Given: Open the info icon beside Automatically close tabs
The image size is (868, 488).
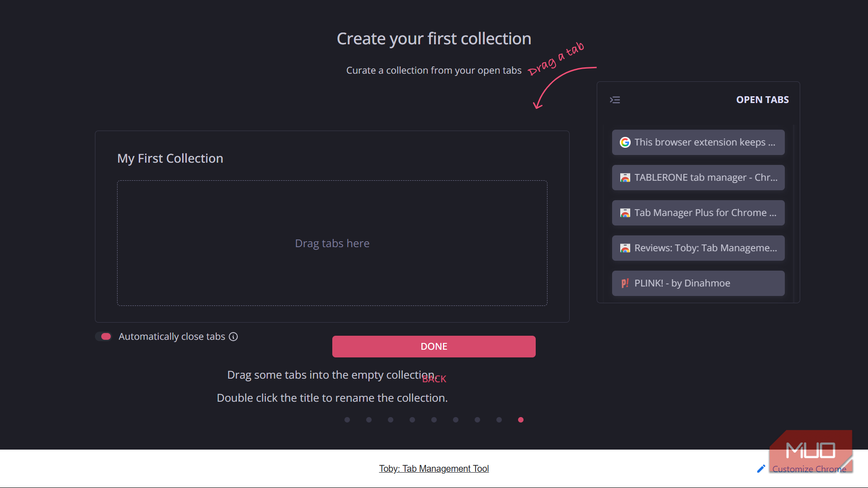Looking at the screenshot, I should tap(233, 337).
